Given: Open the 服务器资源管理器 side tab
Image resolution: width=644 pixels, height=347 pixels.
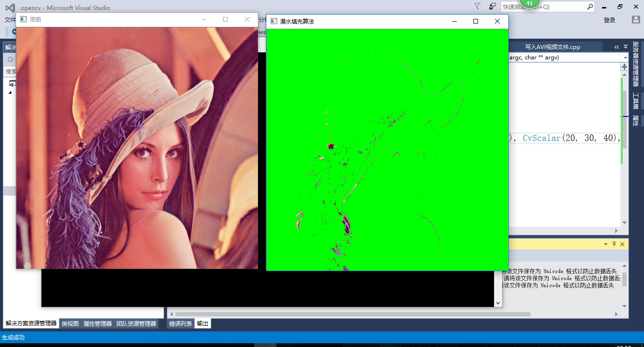Looking at the screenshot, I should tap(636, 64).
